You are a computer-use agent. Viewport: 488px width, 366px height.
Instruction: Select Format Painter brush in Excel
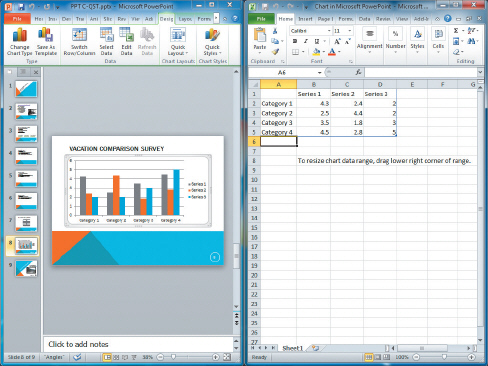(275, 52)
